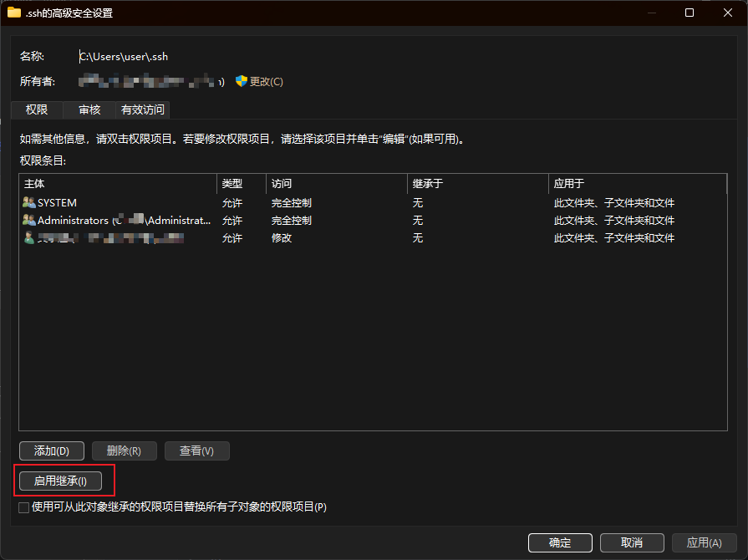Click the 启用继承(I) button

[x=60, y=481]
